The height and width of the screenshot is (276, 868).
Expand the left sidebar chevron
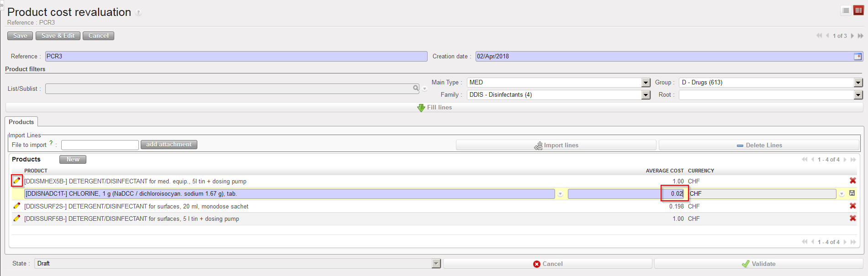(x=2, y=5)
